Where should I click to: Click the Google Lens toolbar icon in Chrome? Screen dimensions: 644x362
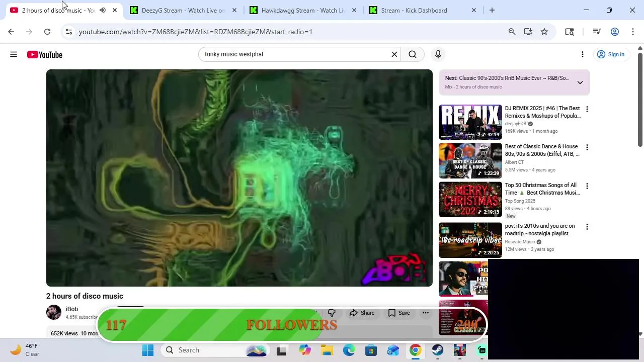[570, 32]
